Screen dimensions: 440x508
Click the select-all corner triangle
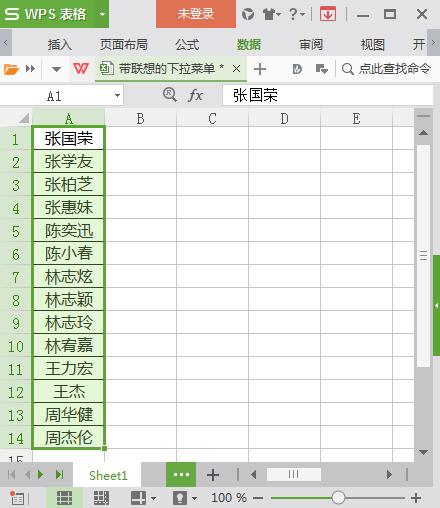[23, 118]
